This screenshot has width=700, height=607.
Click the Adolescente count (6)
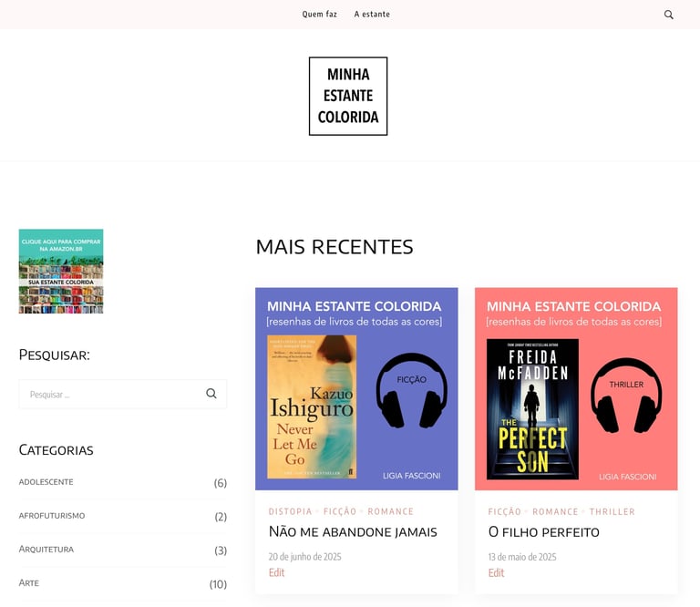(220, 483)
